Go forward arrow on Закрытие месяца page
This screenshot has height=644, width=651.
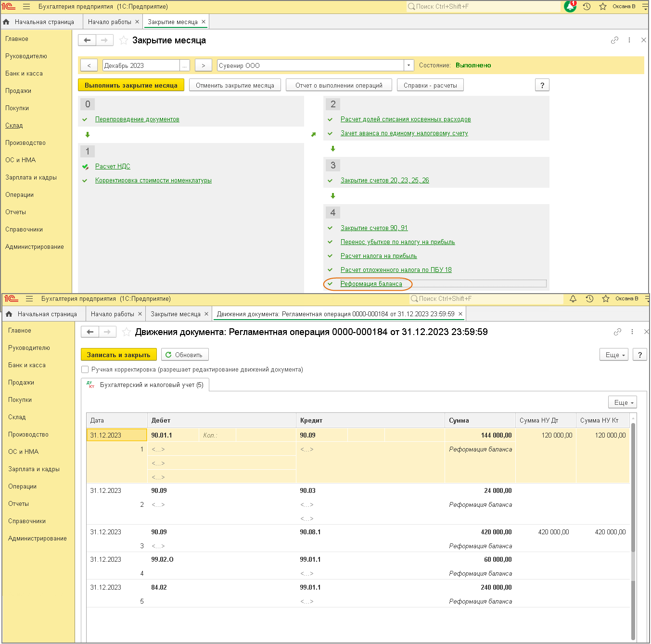tap(104, 40)
